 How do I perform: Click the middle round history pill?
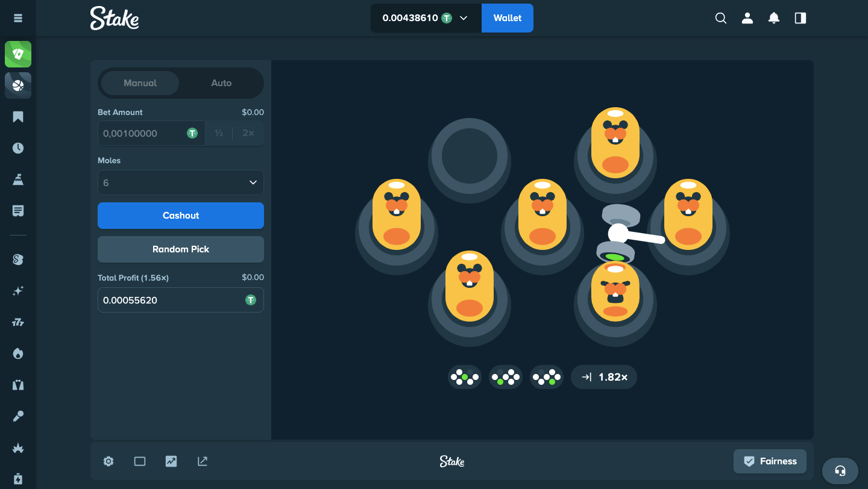506,377
